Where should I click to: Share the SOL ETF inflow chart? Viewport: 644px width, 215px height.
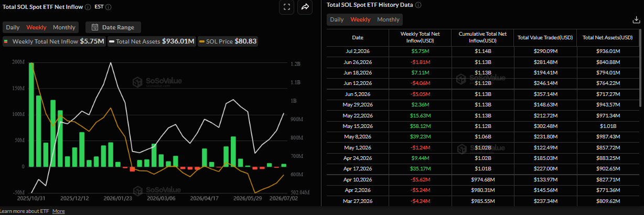coord(305,7)
